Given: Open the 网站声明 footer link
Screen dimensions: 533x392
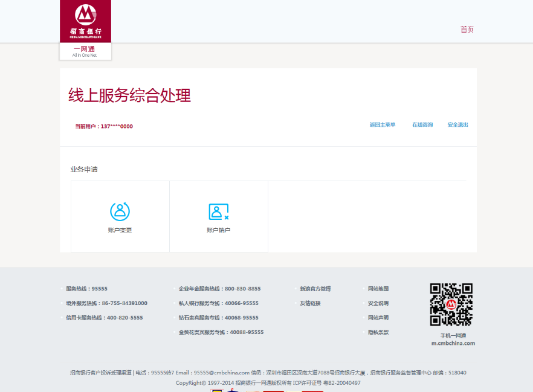Looking at the screenshot, I should point(378,318).
